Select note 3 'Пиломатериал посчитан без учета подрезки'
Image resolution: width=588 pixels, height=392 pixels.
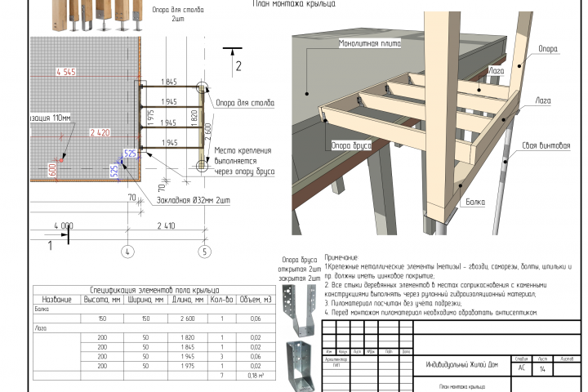pyautogui.click(x=393, y=303)
